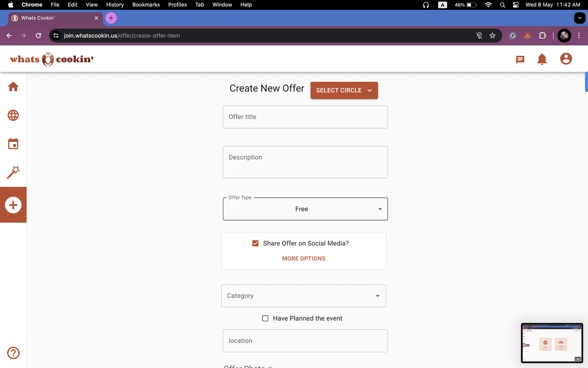This screenshot has height=368, width=588.
Task: Open the Edit menu
Action: coord(72,5)
